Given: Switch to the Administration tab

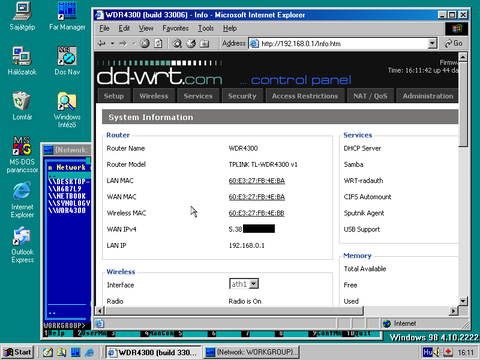Looking at the screenshot, I should click(x=428, y=96).
